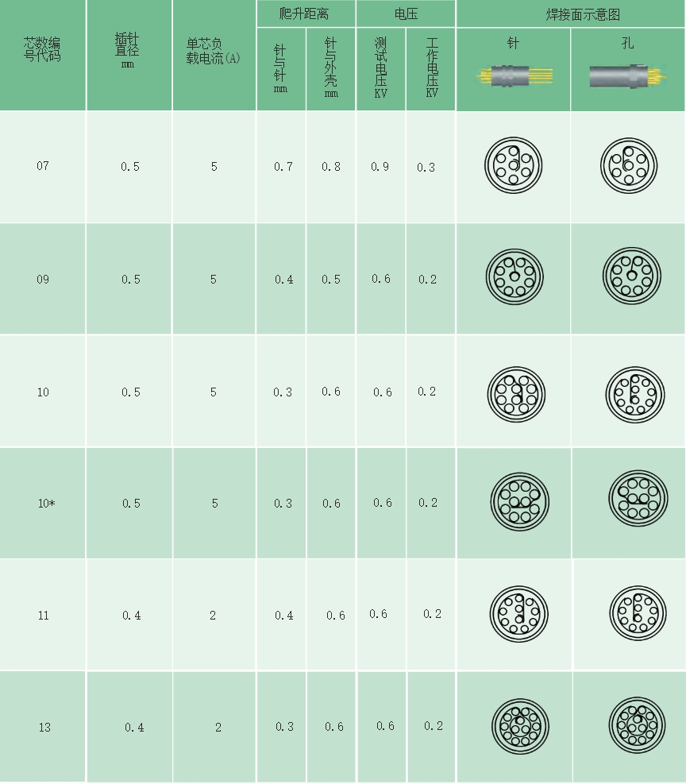Select the hole diagram in row 09
Viewport: 686px width, 784px height.
pos(630,279)
